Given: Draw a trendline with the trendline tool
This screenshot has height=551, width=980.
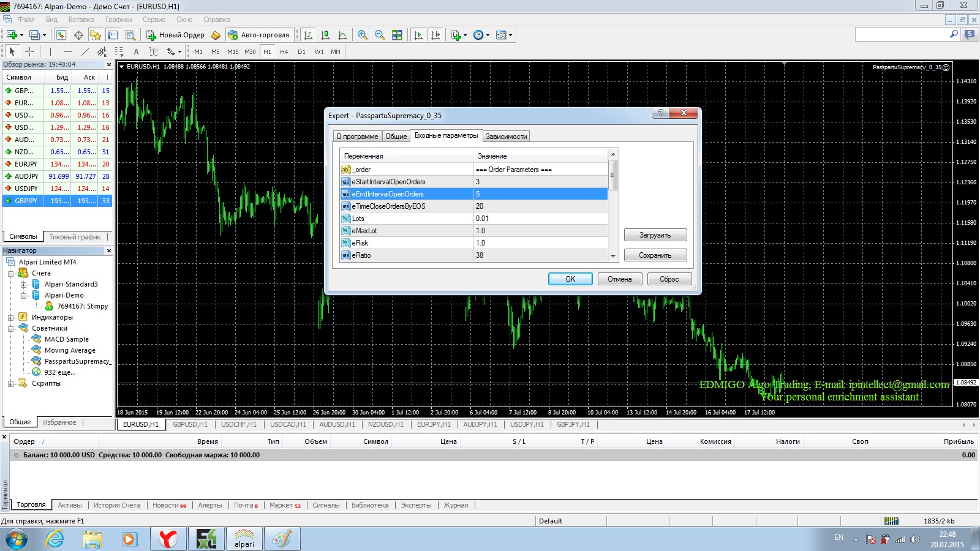Looking at the screenshot, I should (x=85, y=51).
